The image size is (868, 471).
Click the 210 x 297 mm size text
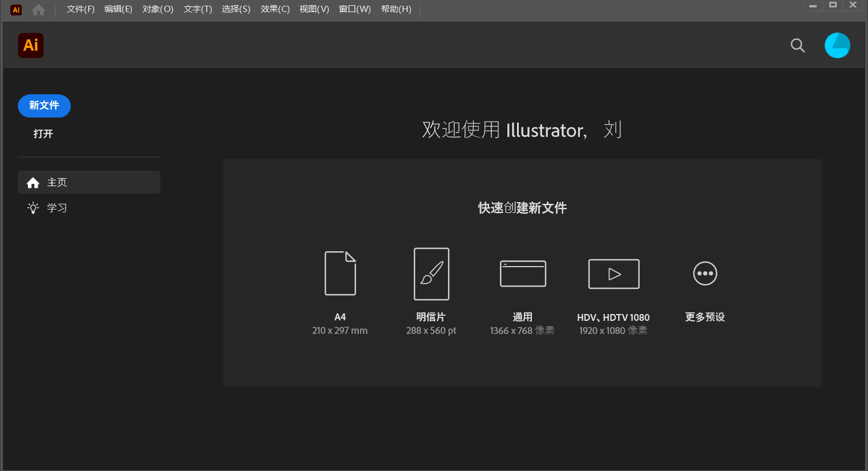click(x=340, y=331)
